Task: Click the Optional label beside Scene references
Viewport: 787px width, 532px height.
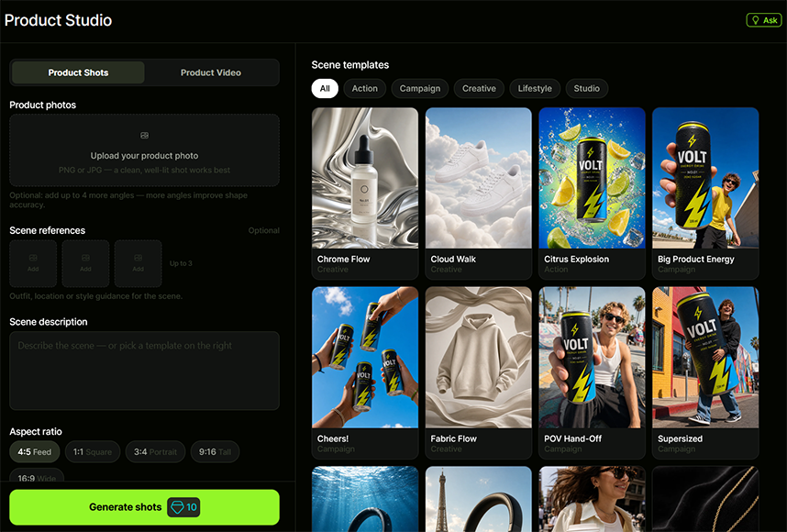Action: pyautogui.click(x=264, y=230)
